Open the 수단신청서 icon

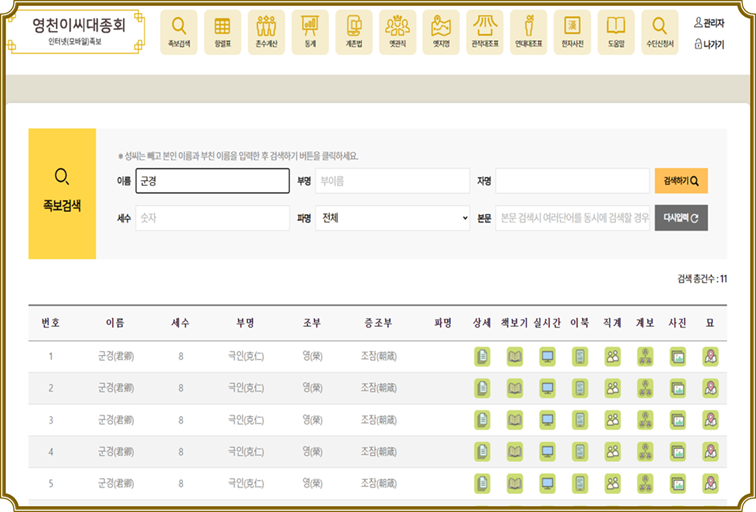[660, 32]
